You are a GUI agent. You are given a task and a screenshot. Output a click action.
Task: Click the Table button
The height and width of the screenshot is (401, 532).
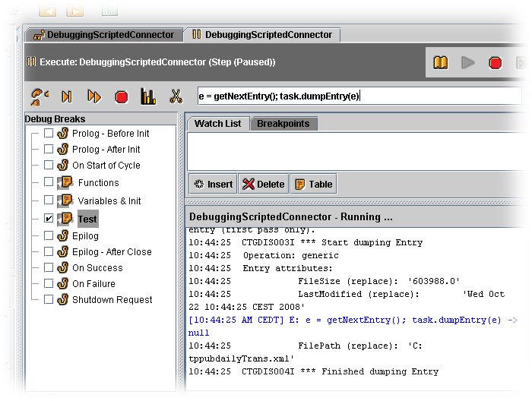tap(313, 184)
